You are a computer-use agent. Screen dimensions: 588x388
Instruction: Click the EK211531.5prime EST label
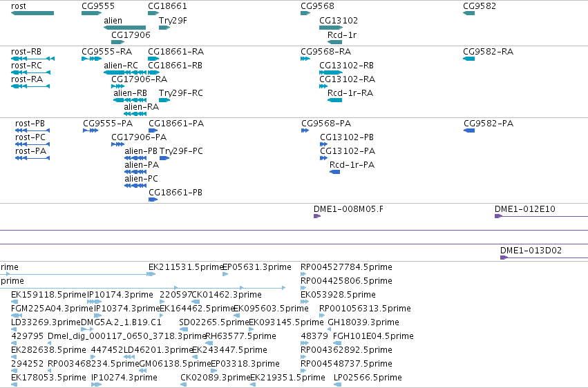click(186, 267)
